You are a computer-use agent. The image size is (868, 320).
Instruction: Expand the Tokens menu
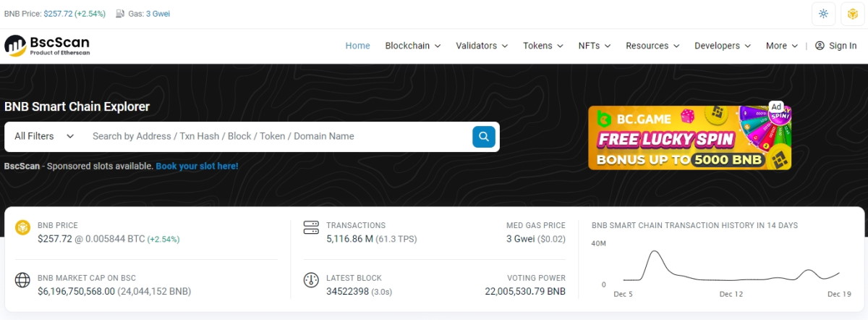(x=542, y=46)
